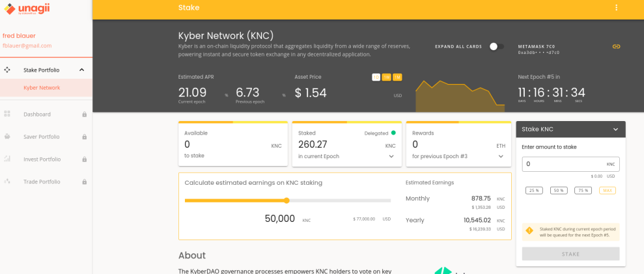The height and width of the screenshot is (274, 644).
Task: Click the $ 77,000.00 USD value
Action: 364,219
